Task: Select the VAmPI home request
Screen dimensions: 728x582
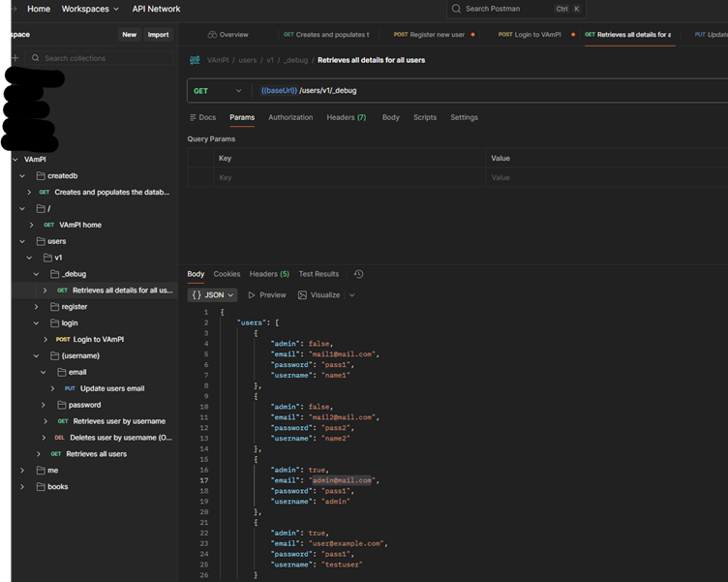Action: click(x=79, y=225)
